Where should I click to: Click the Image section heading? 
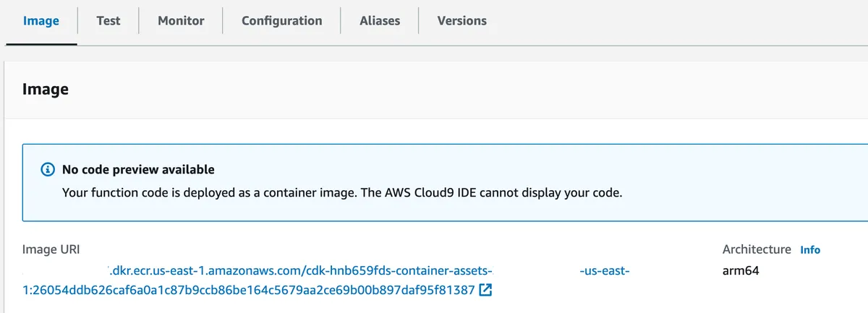click(46, 90)
